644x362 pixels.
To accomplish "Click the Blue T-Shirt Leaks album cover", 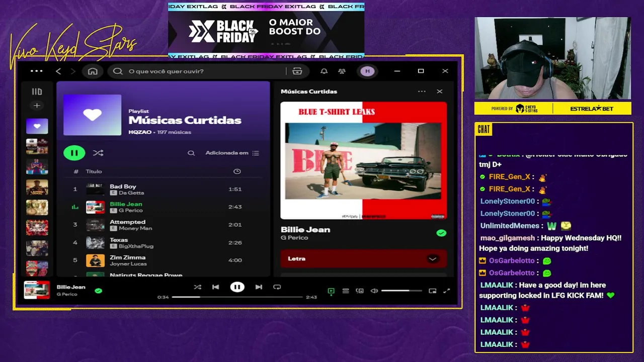I will pyautogui.click(x=363, y=161).
